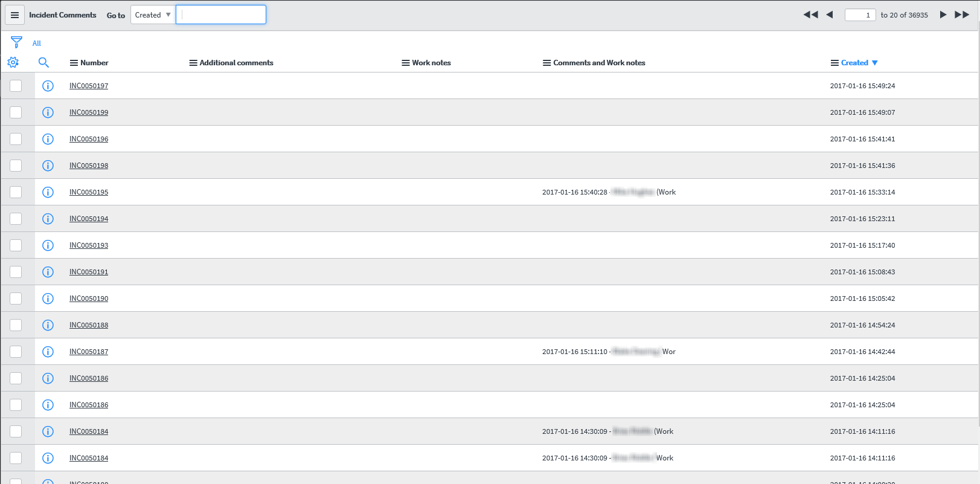Viewport: 980px width, 484px height.
Task: Open Comments and Work notes column menu
Action: tap(546, 63)
